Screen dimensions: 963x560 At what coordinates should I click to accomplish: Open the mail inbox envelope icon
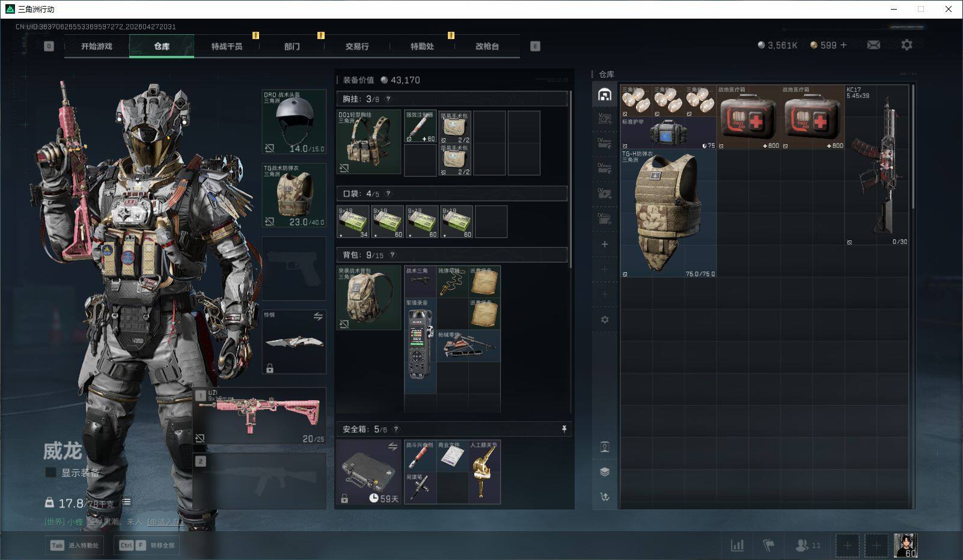point(873,45)
